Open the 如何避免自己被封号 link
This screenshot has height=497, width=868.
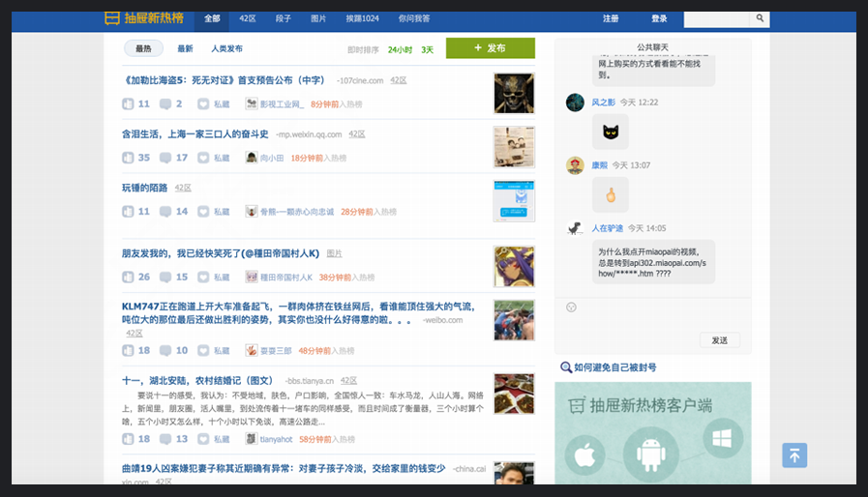pos(614,367)
